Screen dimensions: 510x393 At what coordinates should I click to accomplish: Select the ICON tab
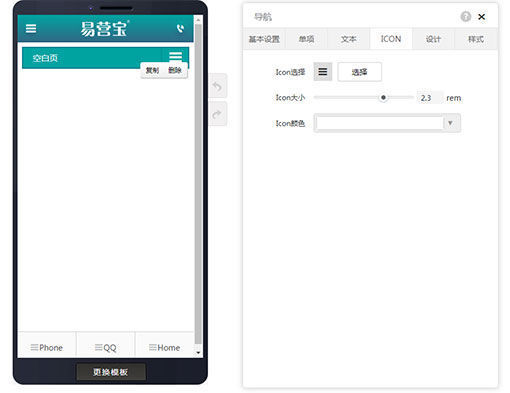pyautogui.click(x=391, y=39)
